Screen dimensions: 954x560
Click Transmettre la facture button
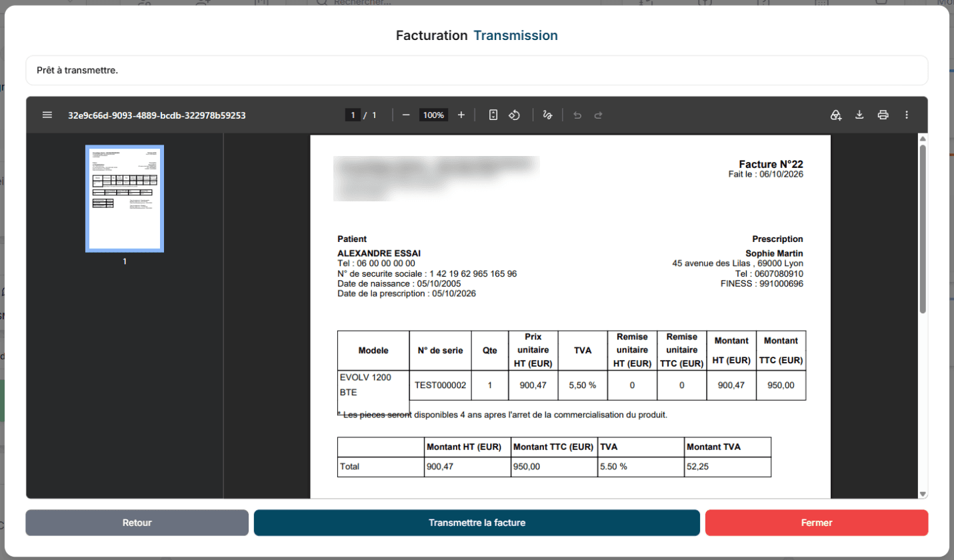pos(477,523)
